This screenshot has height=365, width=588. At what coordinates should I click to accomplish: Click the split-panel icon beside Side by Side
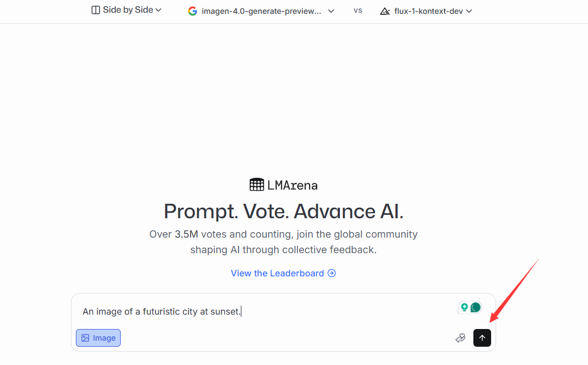(96, 10)
